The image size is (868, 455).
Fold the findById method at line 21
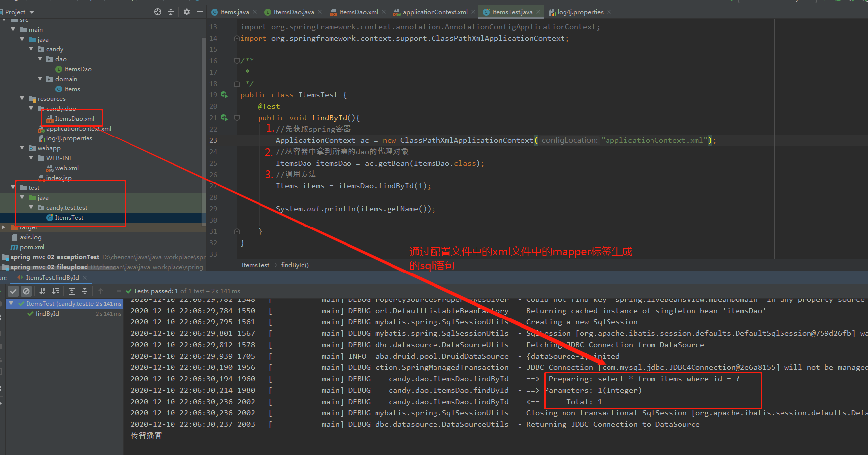(237, 118)
